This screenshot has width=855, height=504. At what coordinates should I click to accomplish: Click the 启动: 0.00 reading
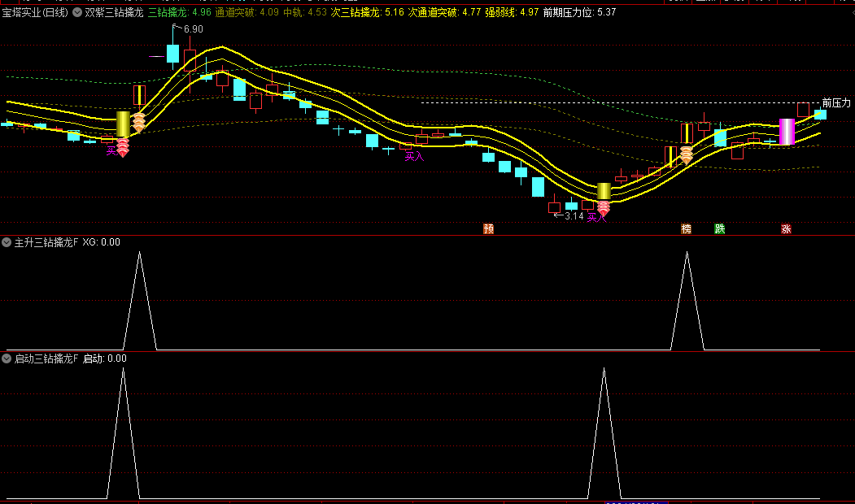click(x=105, y=358)
